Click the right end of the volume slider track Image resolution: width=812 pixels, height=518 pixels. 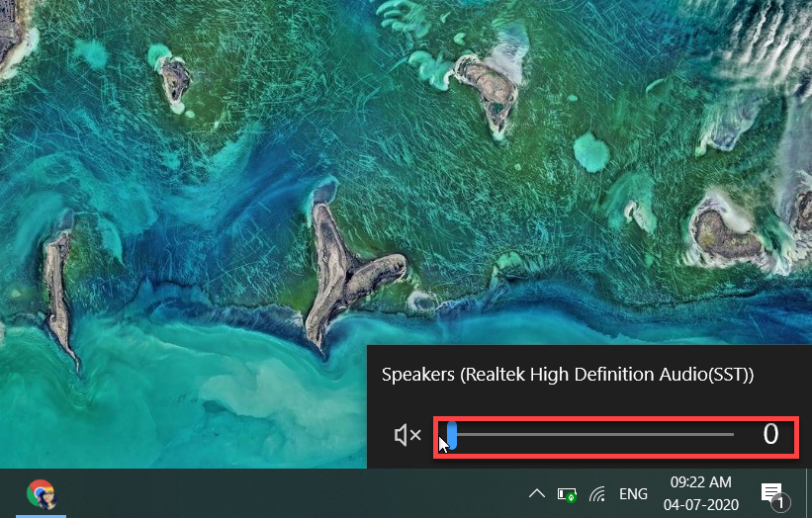730,434
